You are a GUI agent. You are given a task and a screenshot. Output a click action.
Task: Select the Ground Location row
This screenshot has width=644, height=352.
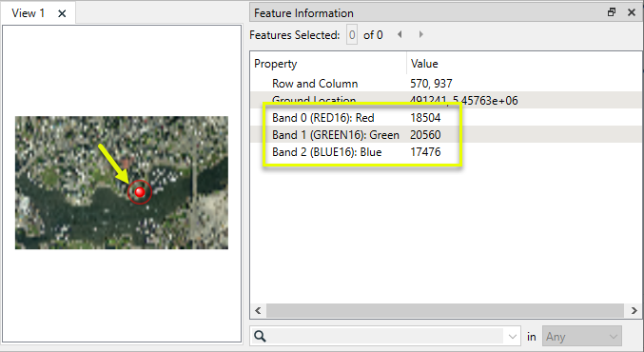coord(446,100)
